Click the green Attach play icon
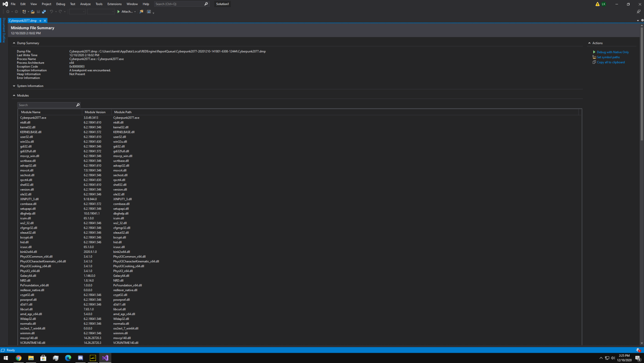 click(x=119, y=12)
